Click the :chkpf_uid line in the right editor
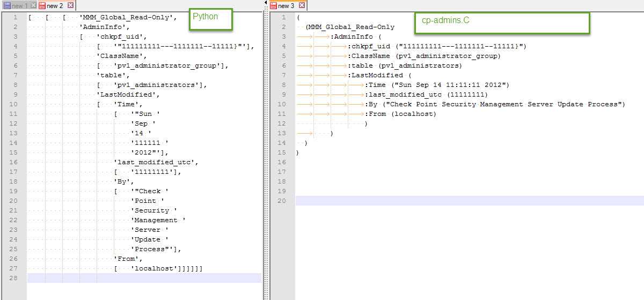Screen dimensions: 644x300 [437, 46]
